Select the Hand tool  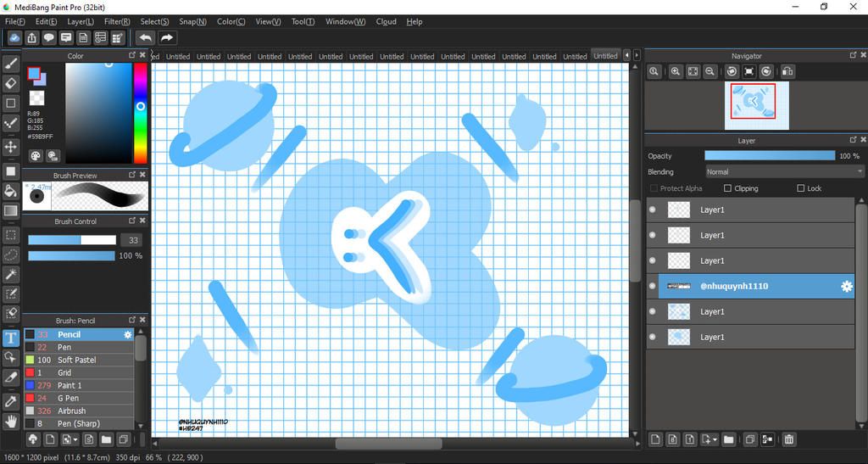pos(10,421)
